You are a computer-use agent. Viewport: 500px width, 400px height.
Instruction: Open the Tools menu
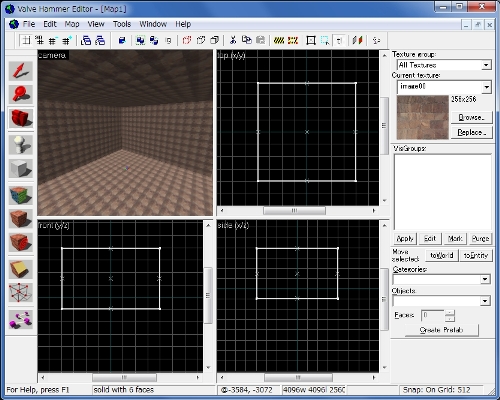tap(122, 24)
